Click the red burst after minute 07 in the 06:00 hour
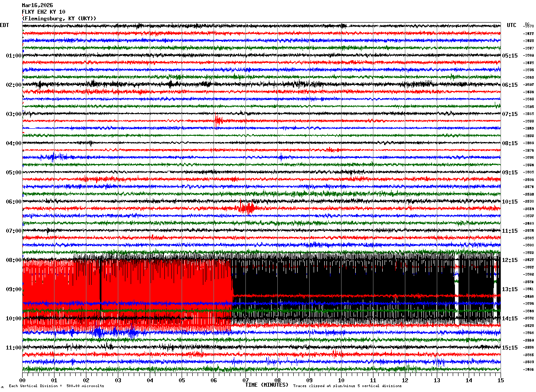Screen dimensions: 536x392 click(x=246, y=208)
